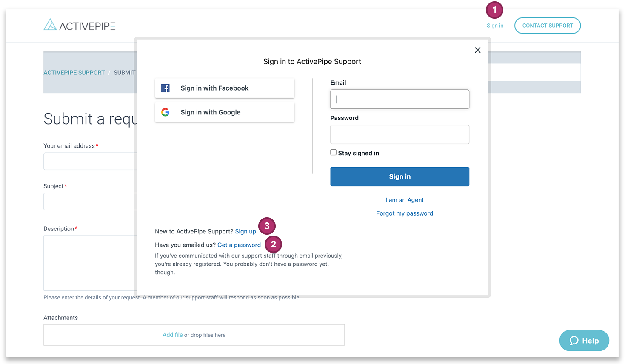Click Sign in at the top right
625x364 pixels.
pos(495,26)
